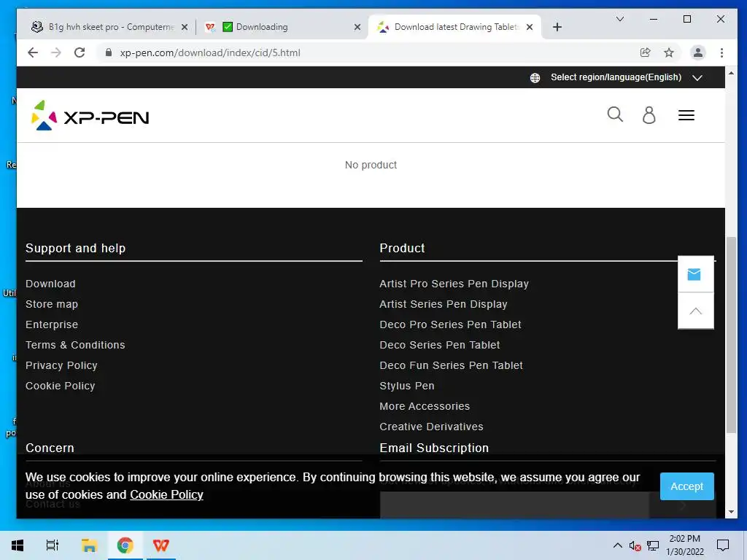Select the Download latest Drawing Tablet tab
This screenshot has height=560, width=747.
pos(455,27)
